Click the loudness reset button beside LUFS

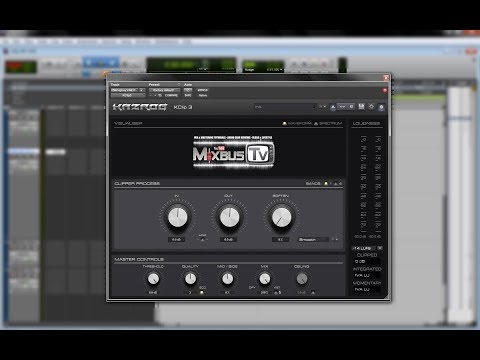[x=380, y=248]
